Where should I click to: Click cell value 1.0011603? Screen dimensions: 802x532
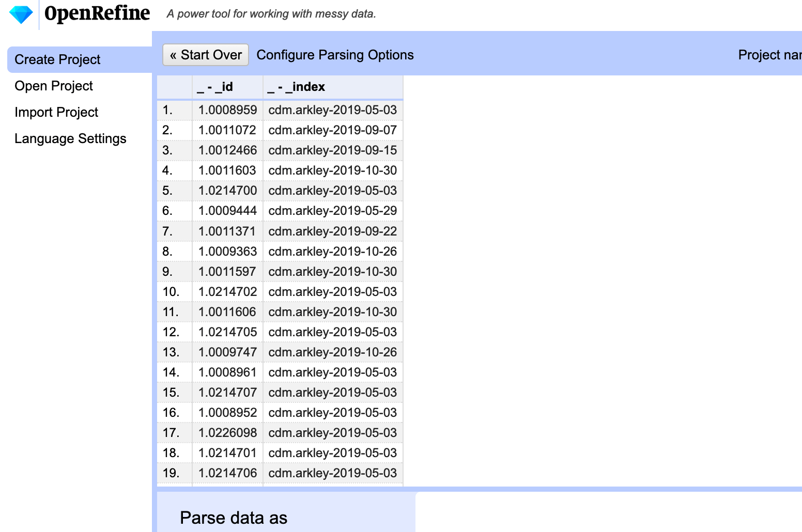[x=227, y=170]
